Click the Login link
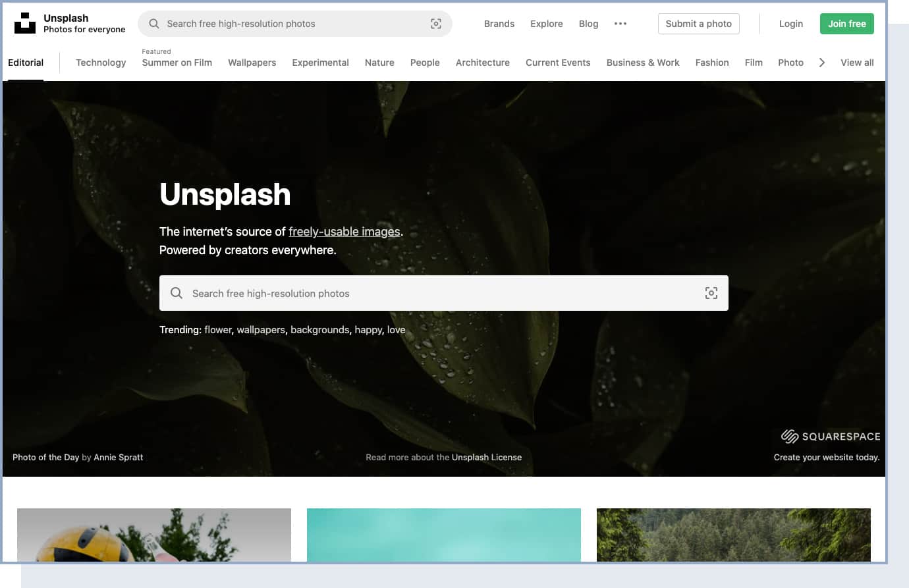Image resolution: width=909 pixels, height=588 pixels. click(x=791, y=24)
